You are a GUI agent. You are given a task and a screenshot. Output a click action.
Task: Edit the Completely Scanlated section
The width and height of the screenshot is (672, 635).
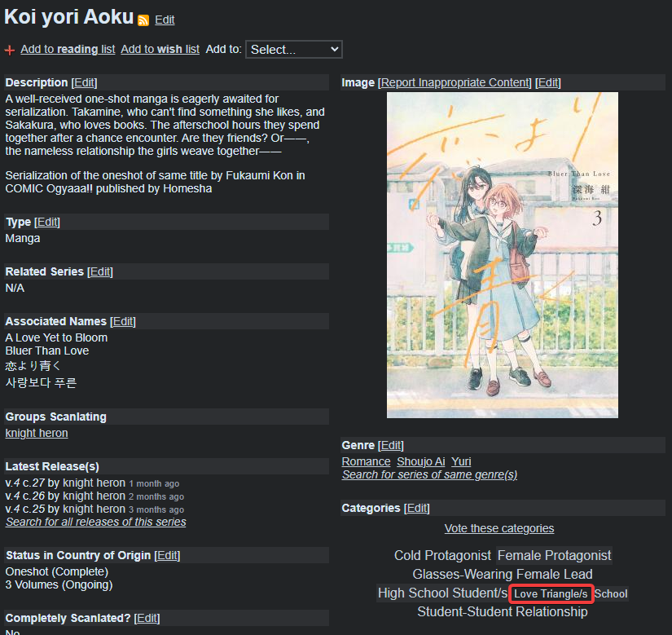point(147,618)
